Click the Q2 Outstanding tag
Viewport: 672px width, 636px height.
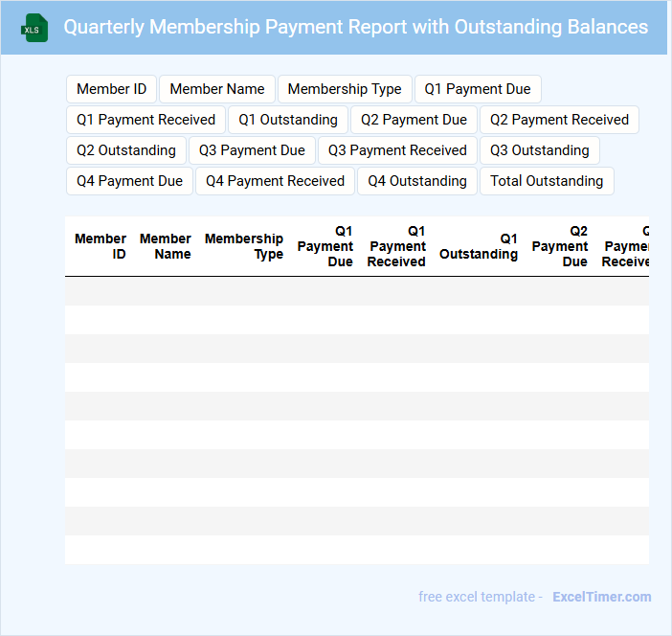[125, 150]
